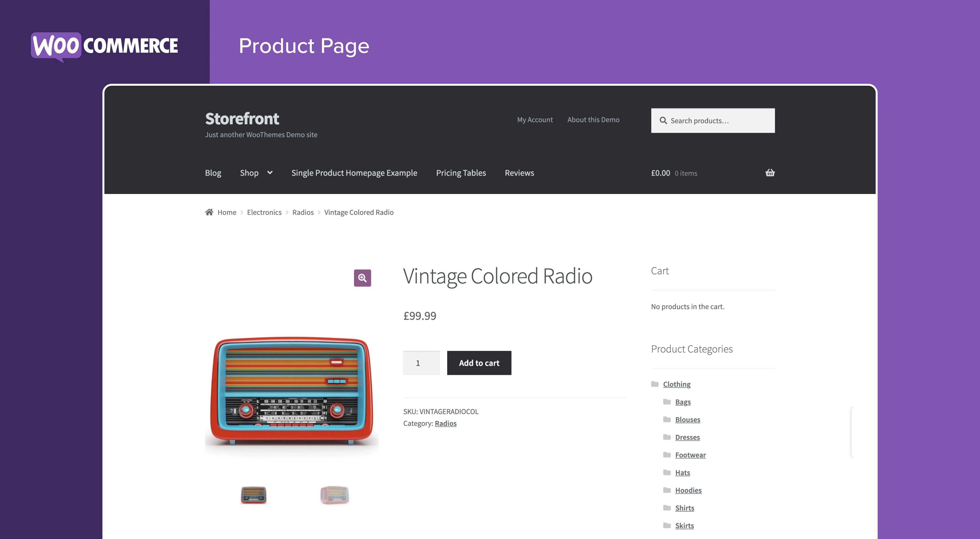Click the search magnifier icon in search box
Image resolution: width=980 pixels, height=539 pixels.
click(x=663, y=121)
